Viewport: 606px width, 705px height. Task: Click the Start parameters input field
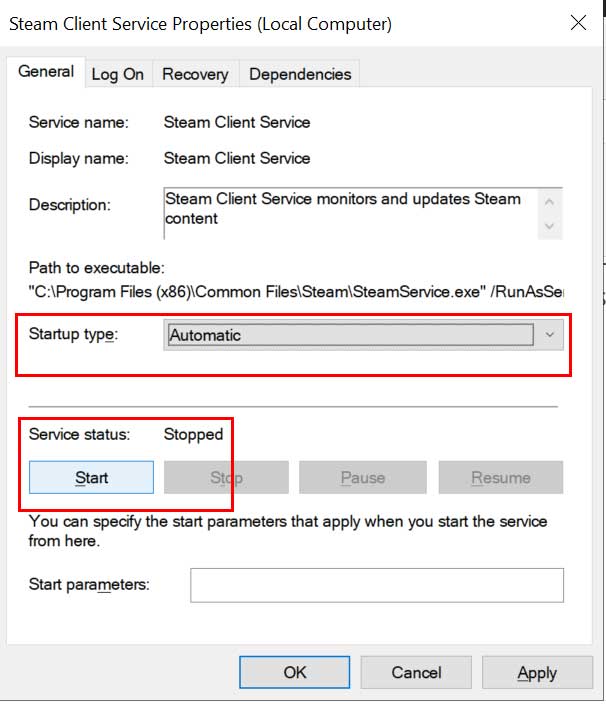pos(377,585)
